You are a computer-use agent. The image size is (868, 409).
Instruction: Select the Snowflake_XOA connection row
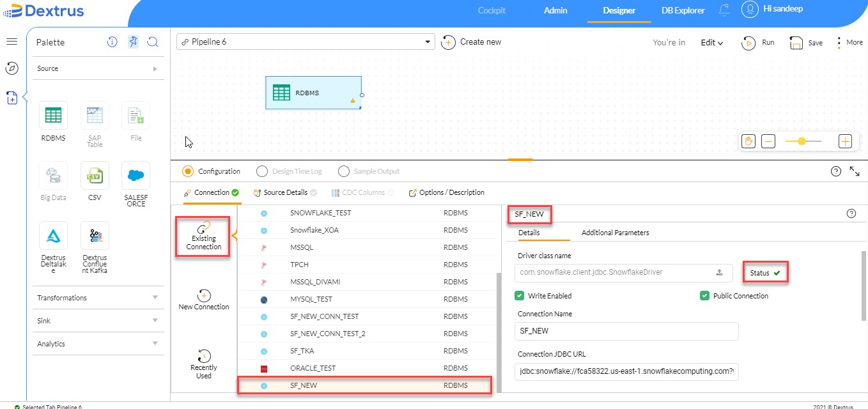click(x=366, y=230)
